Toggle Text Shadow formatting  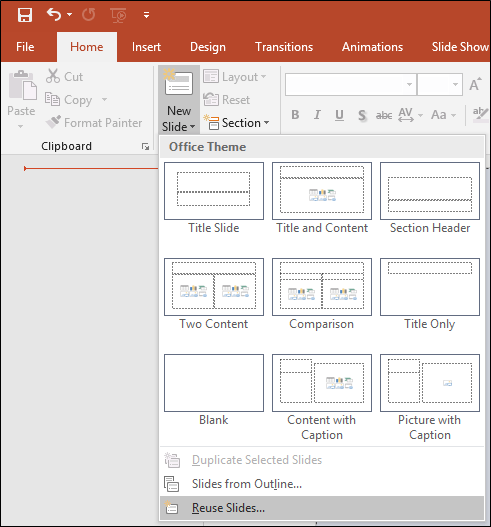(362, 115)
